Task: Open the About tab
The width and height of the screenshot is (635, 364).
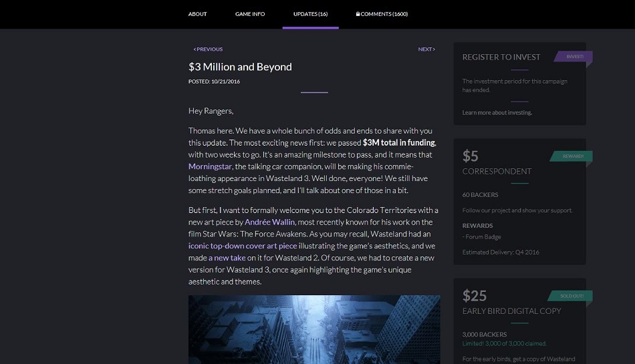Action: [x=197, y=14]
